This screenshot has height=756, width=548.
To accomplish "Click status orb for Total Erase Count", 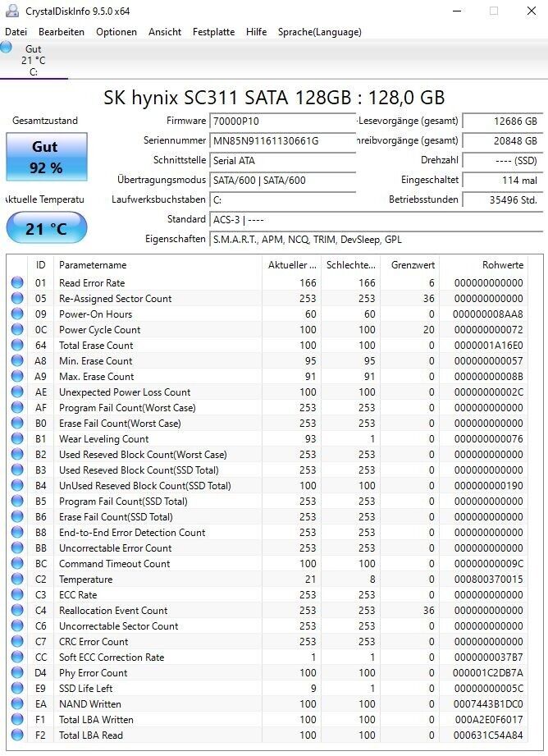I will click(17, 345).
